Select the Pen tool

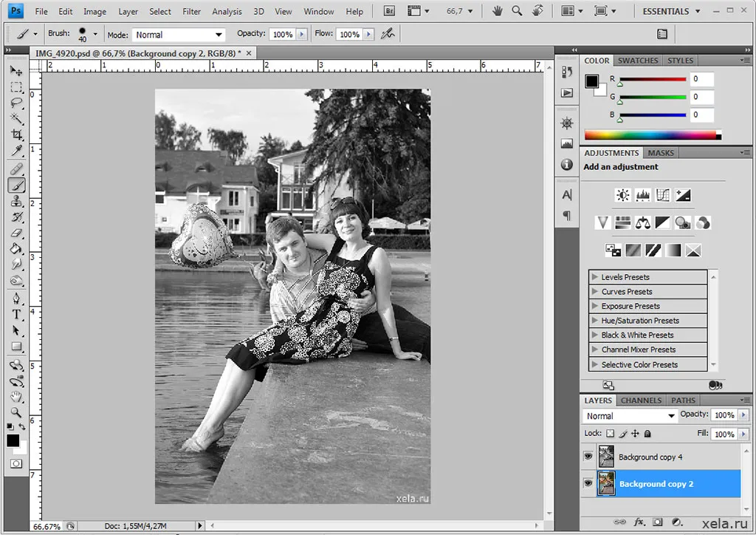click(x=16, y=298)
